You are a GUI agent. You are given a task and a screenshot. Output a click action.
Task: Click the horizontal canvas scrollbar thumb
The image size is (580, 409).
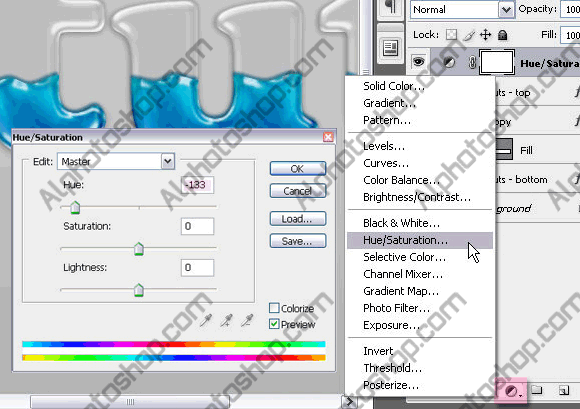[x=130, y=402]
